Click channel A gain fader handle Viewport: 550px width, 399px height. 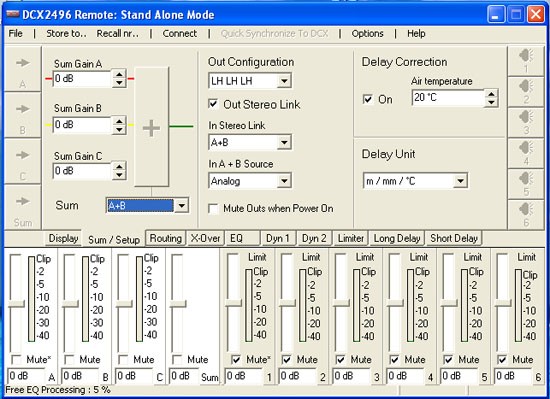pyautogui.click(x=16, y=304)
